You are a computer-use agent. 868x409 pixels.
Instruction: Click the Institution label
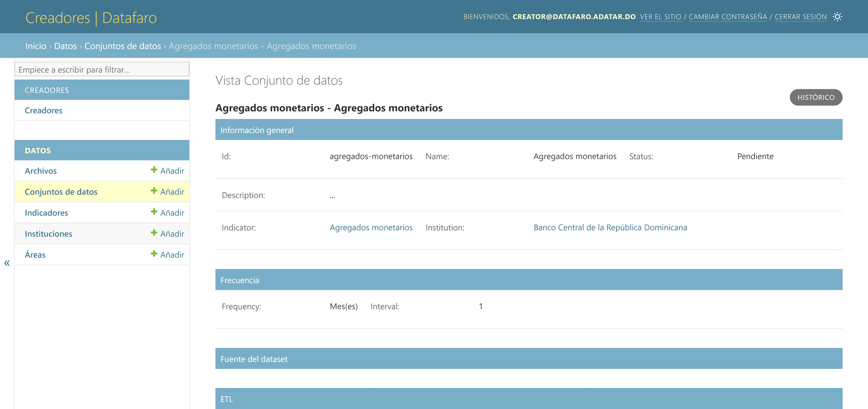click(445, 228)
